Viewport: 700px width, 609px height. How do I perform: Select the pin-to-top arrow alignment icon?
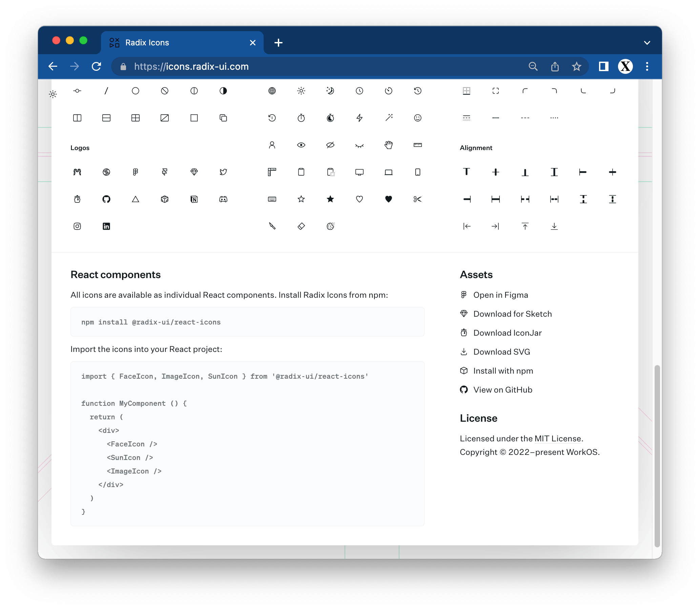[525, 226]
